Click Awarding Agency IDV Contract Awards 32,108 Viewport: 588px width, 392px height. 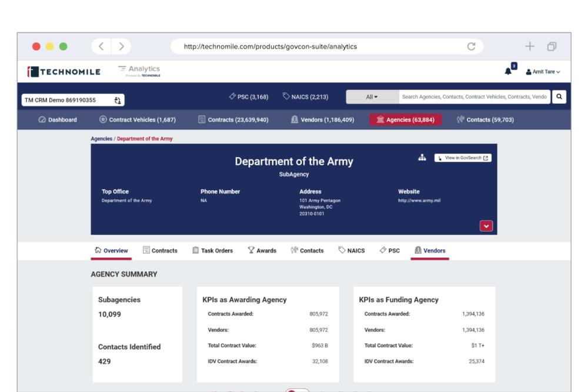(320, 361)
